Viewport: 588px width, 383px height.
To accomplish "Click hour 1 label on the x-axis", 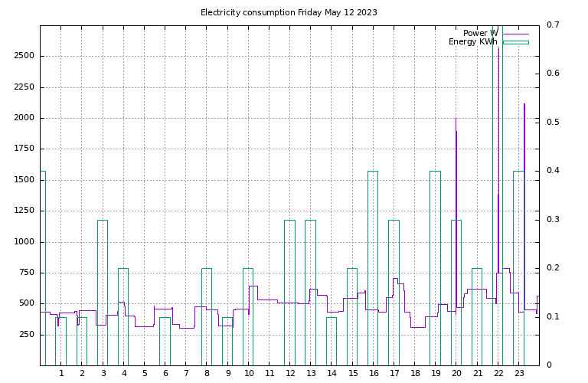I will click(61, 373).
